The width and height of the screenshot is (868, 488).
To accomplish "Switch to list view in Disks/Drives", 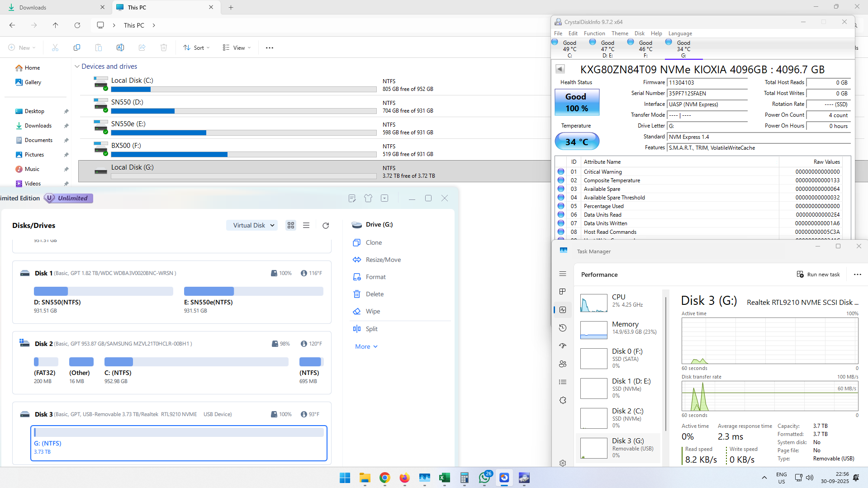I will point(306,225).
